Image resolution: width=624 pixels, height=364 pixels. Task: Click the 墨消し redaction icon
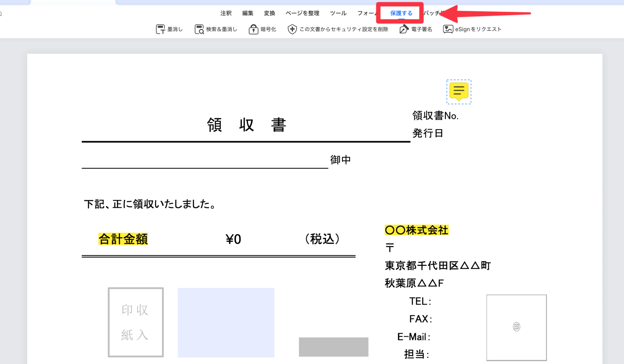[x=160, y=29]
